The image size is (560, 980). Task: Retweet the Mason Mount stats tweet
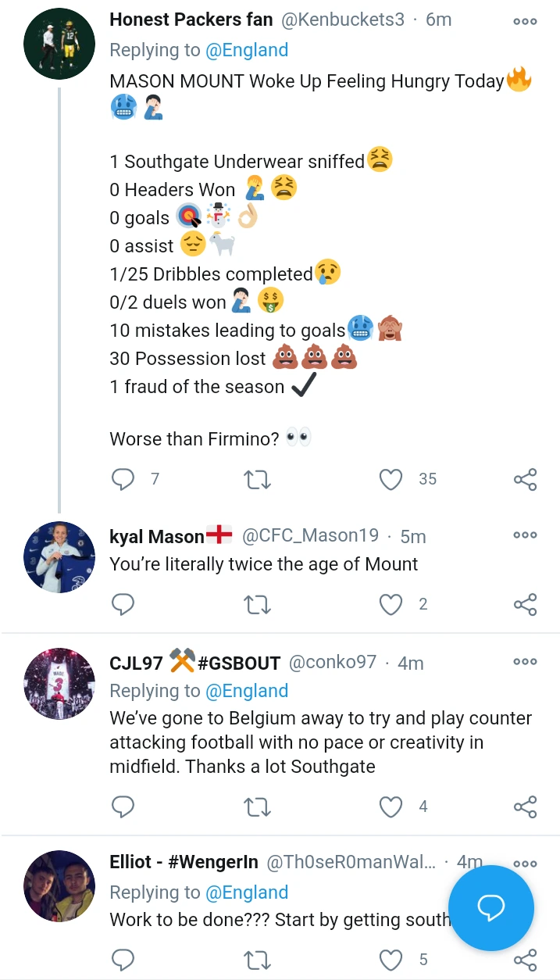pyautogui.click(x=258, y=479)
